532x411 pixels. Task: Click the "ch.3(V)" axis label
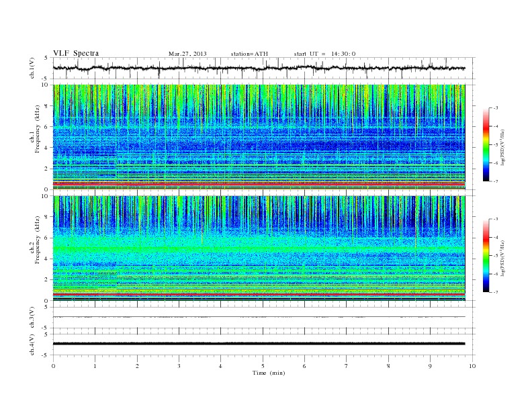click(32, 318)
